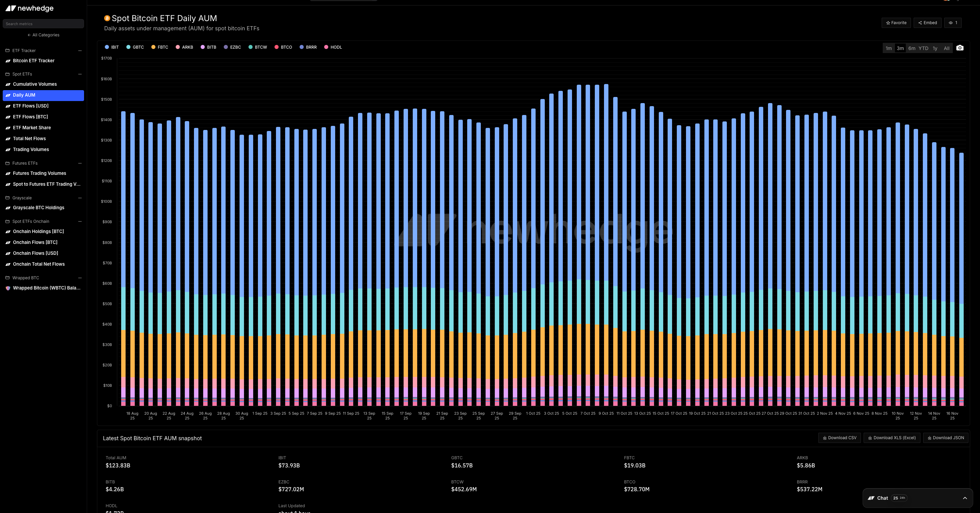The width and height of the screenshot is (980, 513).
Task: Select the 6m time range
Action: coord(912,48)
